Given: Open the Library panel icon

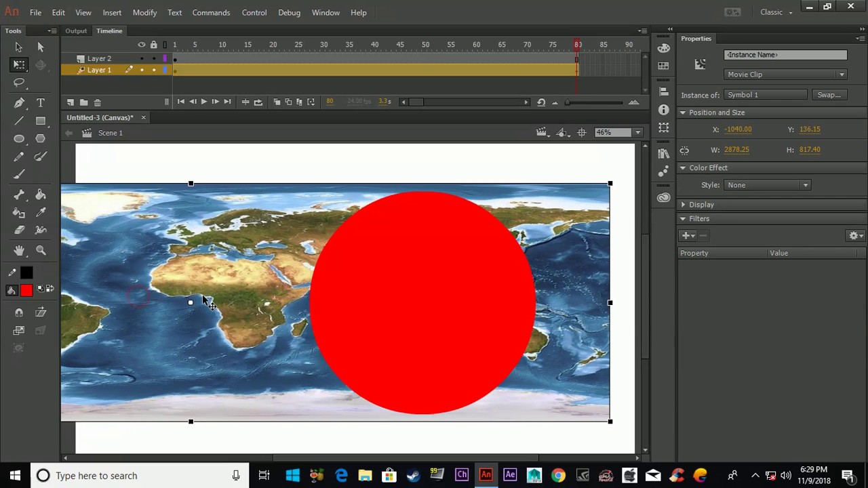Looking at the screenshot, I should [663, 154].
